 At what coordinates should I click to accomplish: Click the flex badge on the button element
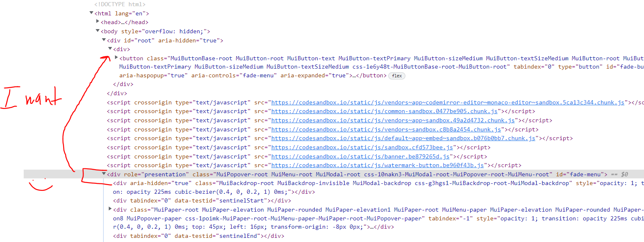pyautogui.click(x=397, y=76)
